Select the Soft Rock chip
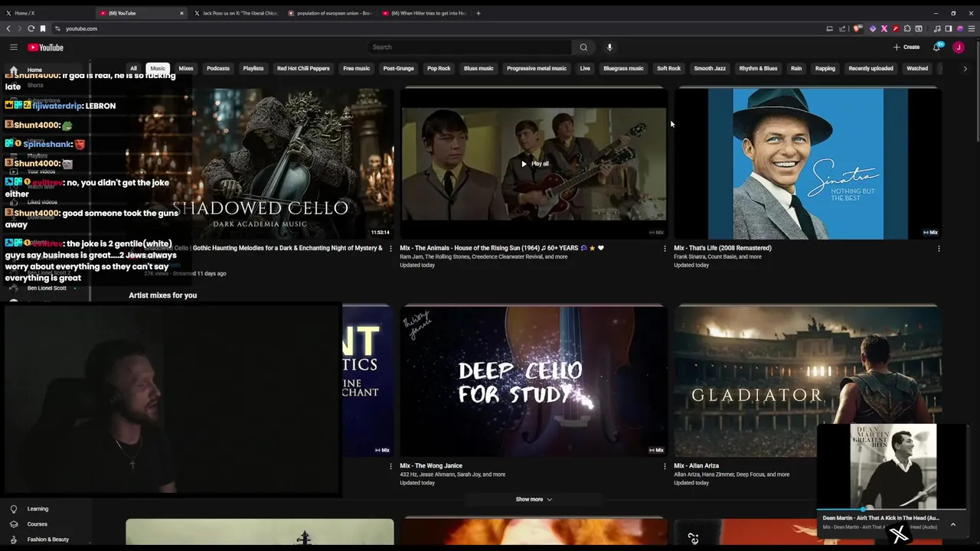The height and width of the screenshot is (551, 980). click(x=668, y=68)
